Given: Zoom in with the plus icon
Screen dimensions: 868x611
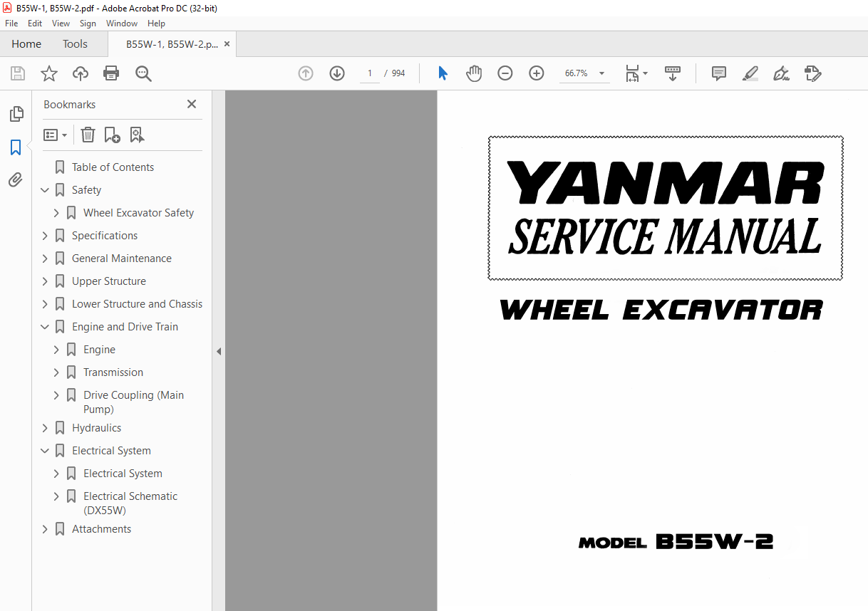Looking at the screenshot, I should pyautogui.click(x=537, y=73).
